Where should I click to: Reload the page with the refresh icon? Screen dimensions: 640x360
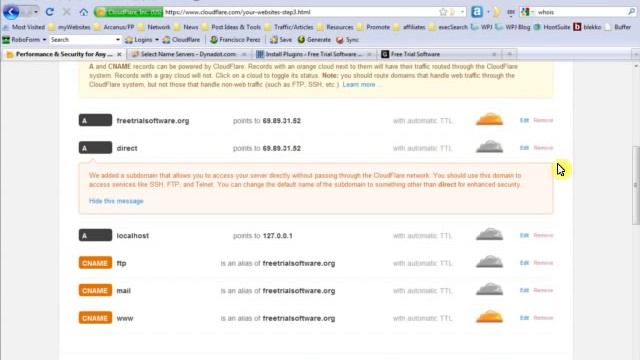pyautogui.click(x=49, y=12)
